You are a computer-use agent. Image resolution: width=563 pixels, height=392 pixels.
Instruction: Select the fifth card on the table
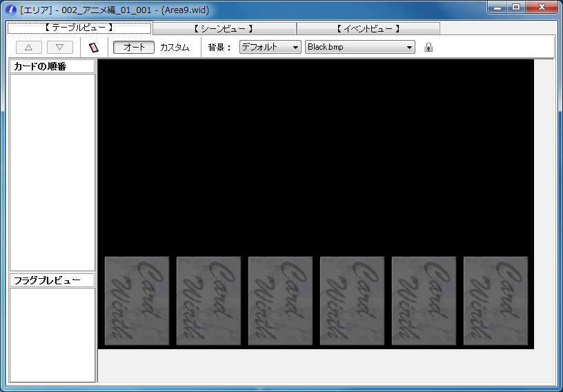tap(424, 301)
